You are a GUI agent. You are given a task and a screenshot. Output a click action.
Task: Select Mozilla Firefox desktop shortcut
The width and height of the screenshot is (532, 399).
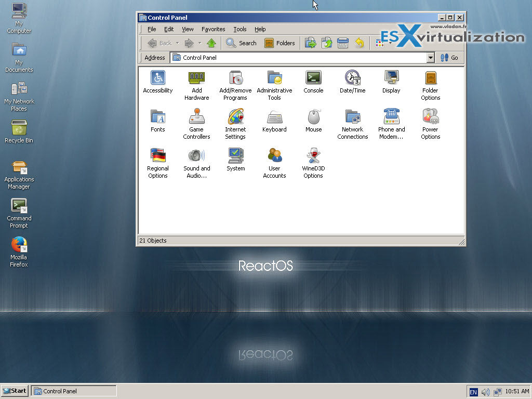coord(19,252)
